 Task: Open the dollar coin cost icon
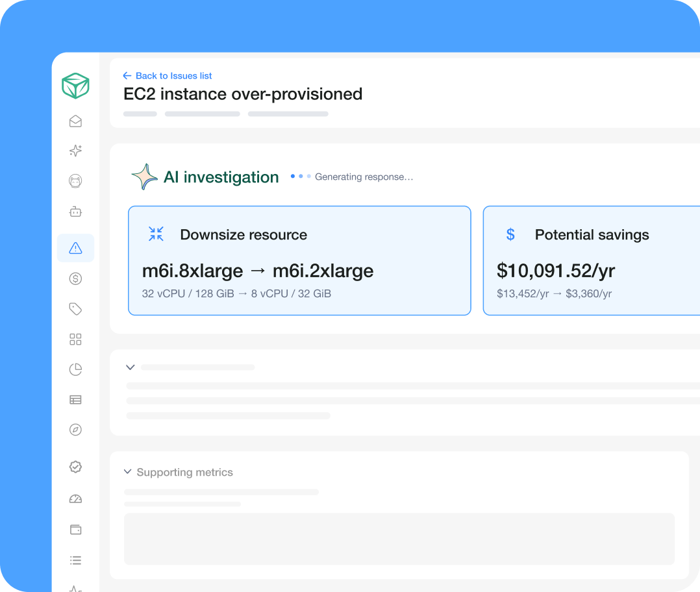click(75, 279)
